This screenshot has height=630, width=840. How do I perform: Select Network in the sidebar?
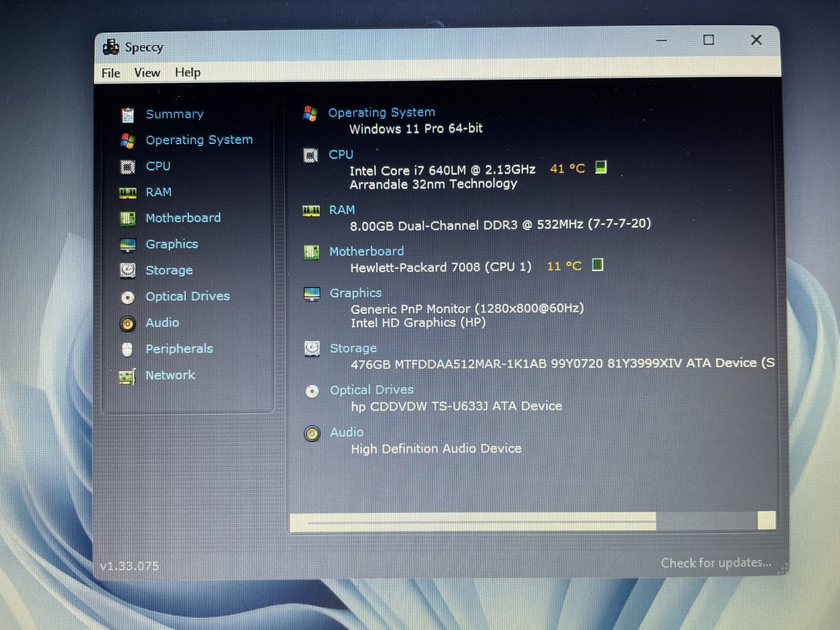point(170,375)
